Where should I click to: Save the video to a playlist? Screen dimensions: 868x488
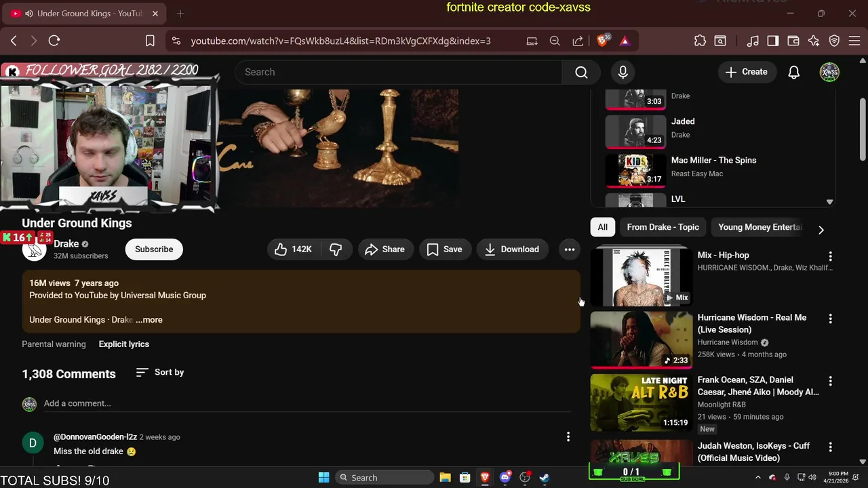(445, 249)
